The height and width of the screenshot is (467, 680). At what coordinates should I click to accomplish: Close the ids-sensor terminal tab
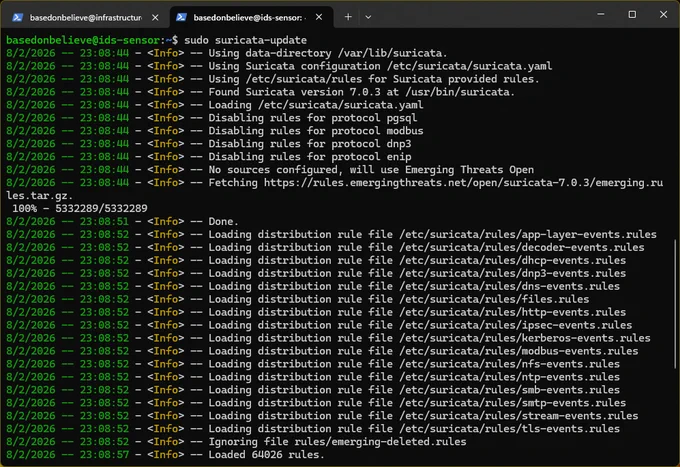[319, 17]
